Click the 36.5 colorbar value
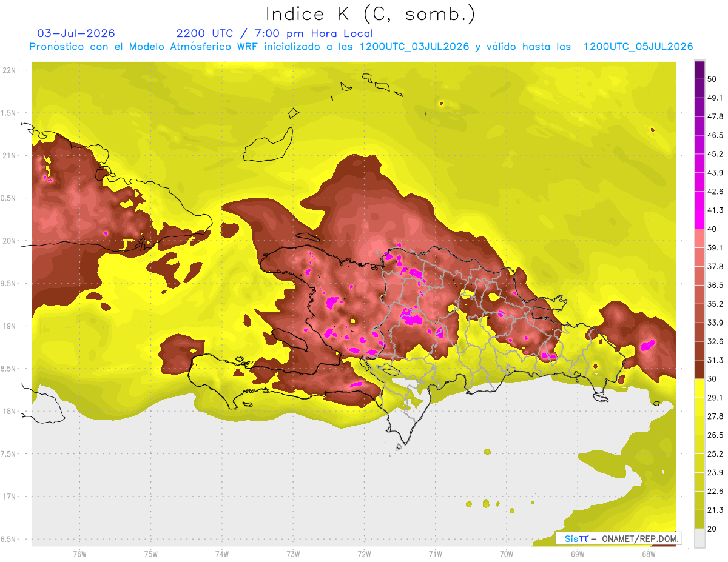Image resolution: width=728 pixels, height=562 pixels. coord(715,285)
